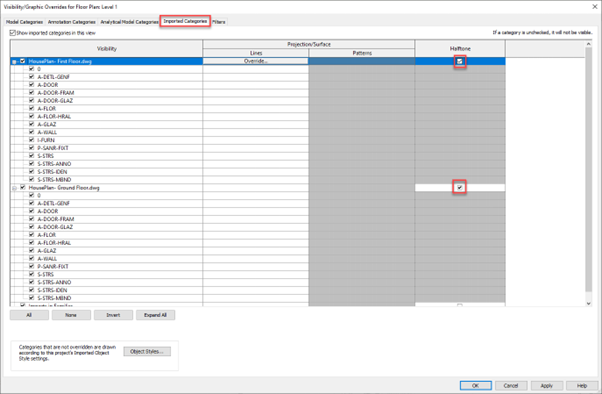Click the Patterns column header

tap(362, 53)
